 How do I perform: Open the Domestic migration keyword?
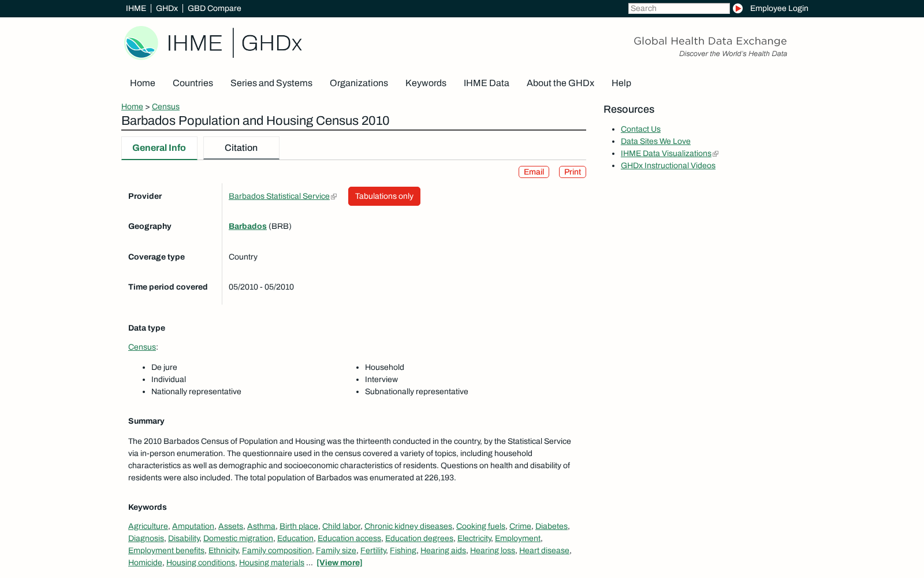click(238, 538)
